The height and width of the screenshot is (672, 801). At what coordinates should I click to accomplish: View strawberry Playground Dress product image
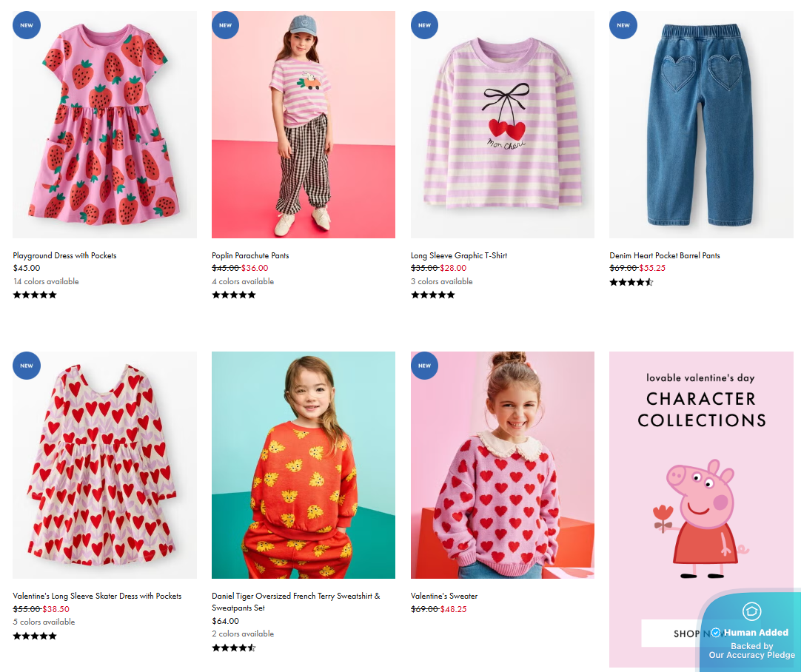coord(104,124)
